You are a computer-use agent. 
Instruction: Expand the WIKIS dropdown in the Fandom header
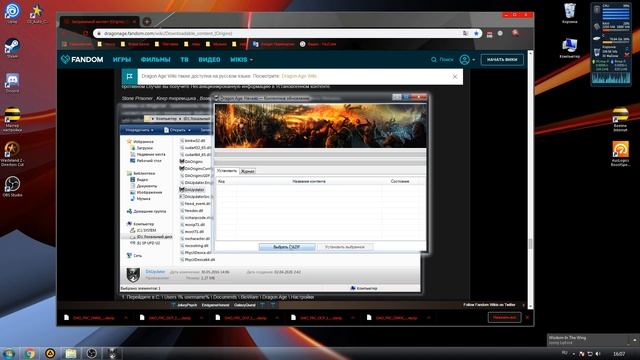point(241,60)
